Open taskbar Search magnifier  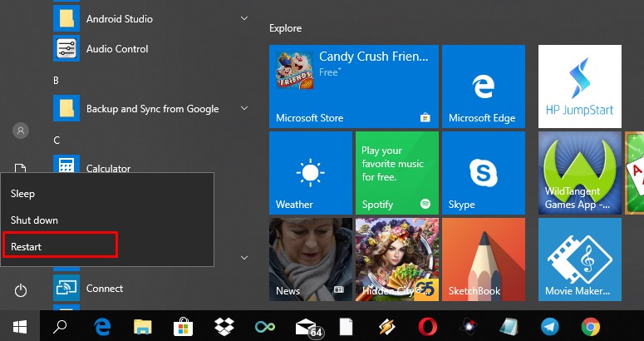60,327
